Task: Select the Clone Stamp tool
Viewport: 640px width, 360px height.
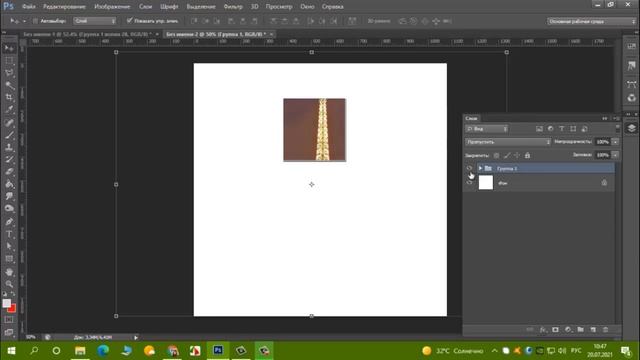Action: click(9, 147)
